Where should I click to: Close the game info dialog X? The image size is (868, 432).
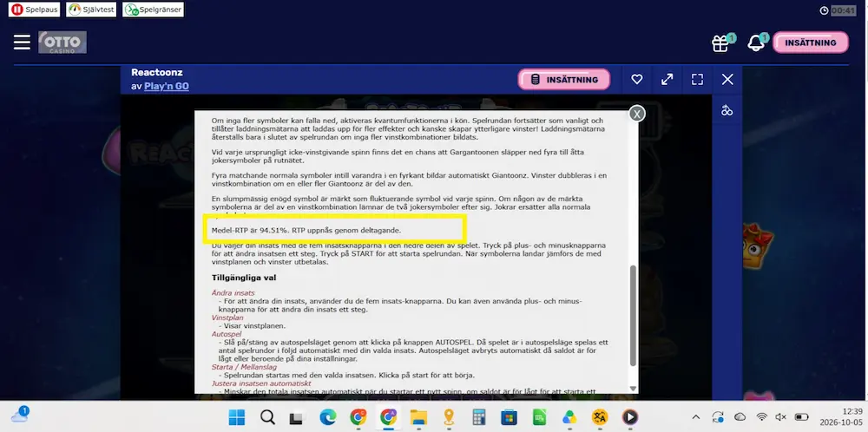[637, 114]
